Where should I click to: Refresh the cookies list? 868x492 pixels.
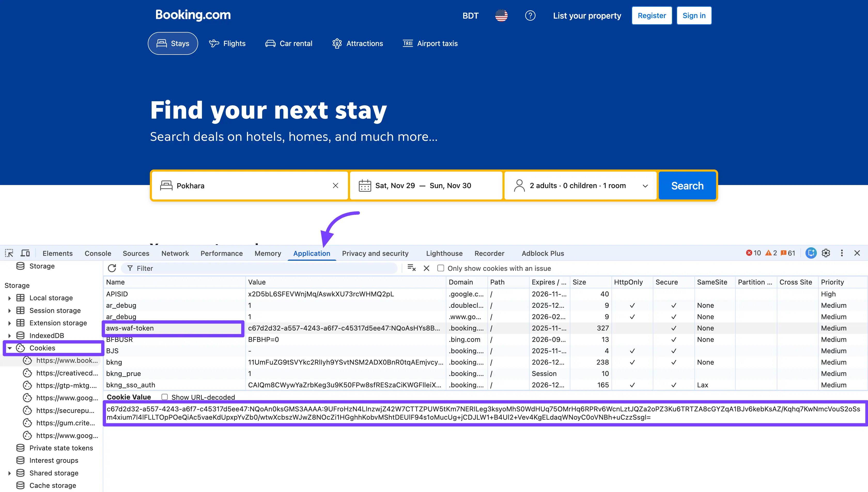pos(112,268)
